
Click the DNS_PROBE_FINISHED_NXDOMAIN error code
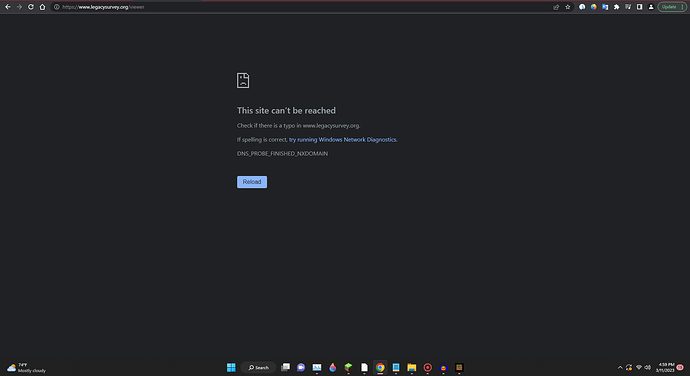[282, 154]
